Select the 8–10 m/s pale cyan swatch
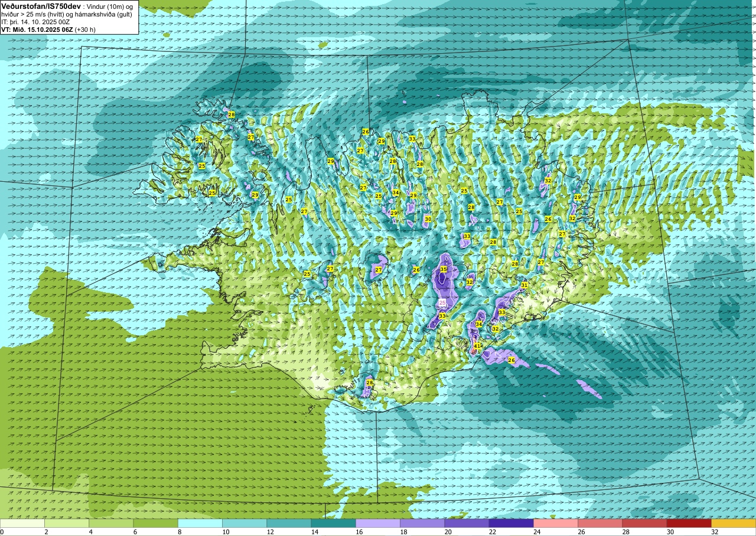Image resolution: width=756 pixels, height=536 pixels. [200, 523]
